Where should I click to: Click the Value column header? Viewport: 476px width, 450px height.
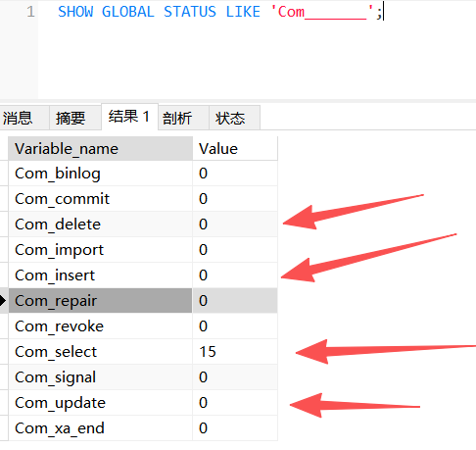(x=235, y=149)
